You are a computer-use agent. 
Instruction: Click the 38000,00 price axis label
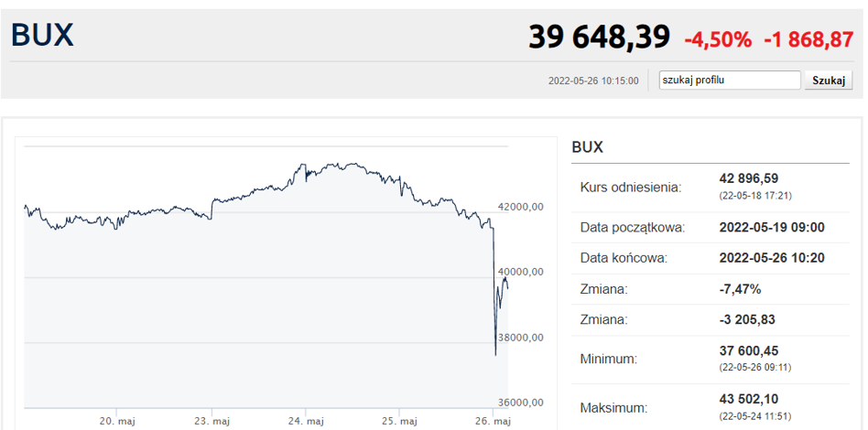[520, 337]
